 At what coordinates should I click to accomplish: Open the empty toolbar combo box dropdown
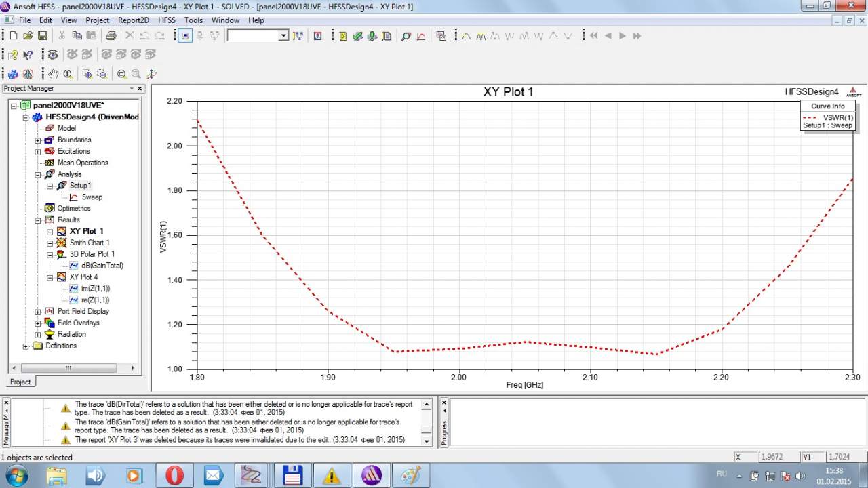click(283, 36)
